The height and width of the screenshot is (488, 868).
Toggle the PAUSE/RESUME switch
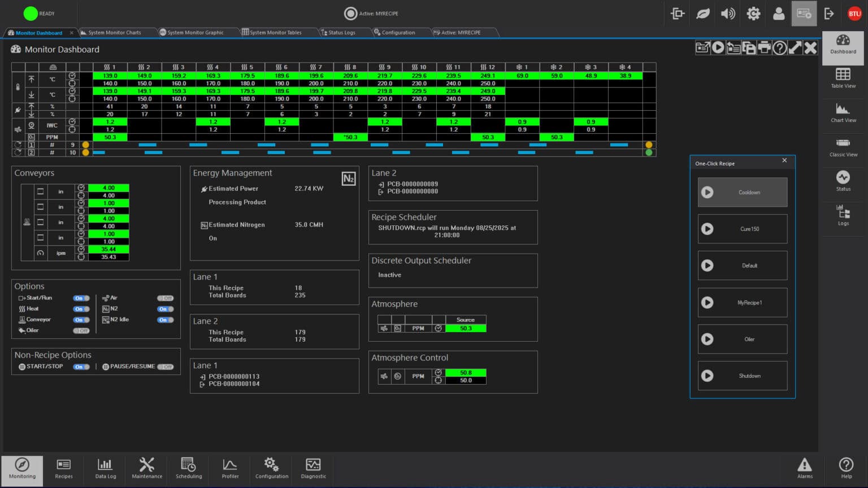pos(165,367)
